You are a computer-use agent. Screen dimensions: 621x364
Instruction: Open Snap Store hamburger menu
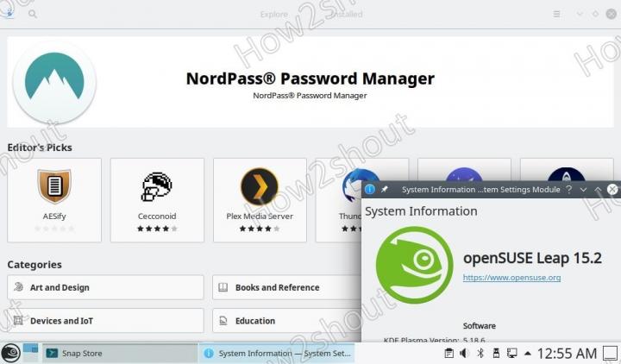tap(556, 15)
